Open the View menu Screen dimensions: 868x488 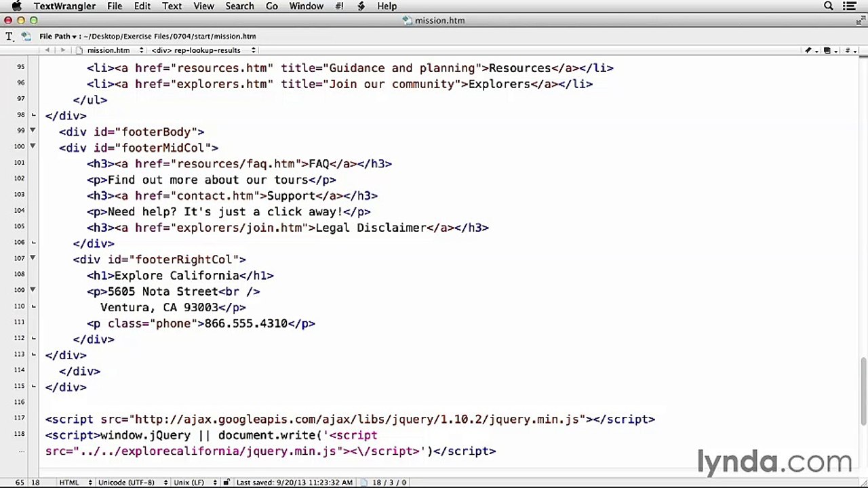click(x=203, y=6)
